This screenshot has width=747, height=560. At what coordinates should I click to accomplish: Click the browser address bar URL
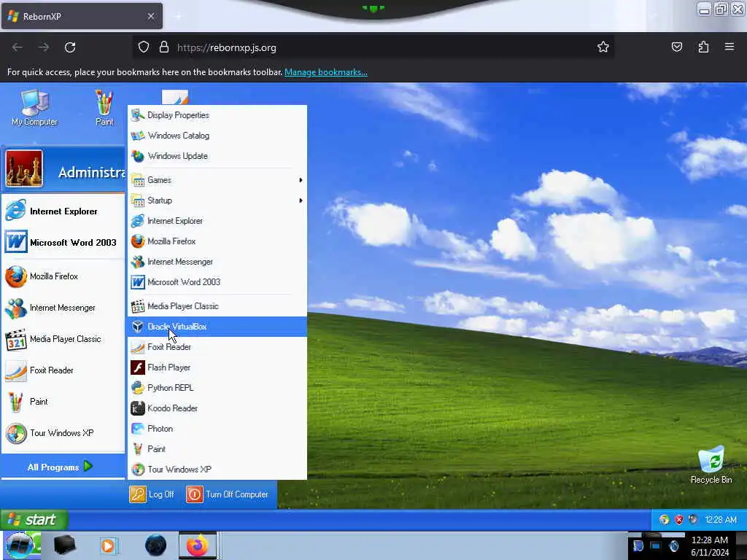[x=227, y=47]
